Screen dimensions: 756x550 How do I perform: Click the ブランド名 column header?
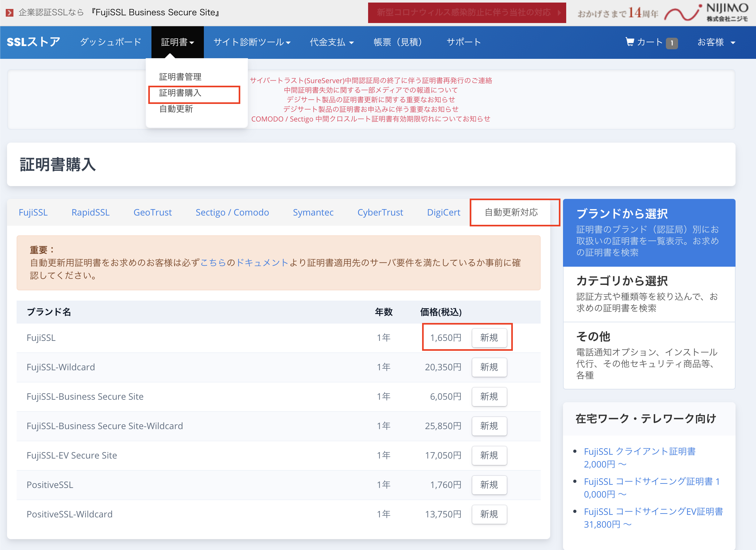click(49, 312)
